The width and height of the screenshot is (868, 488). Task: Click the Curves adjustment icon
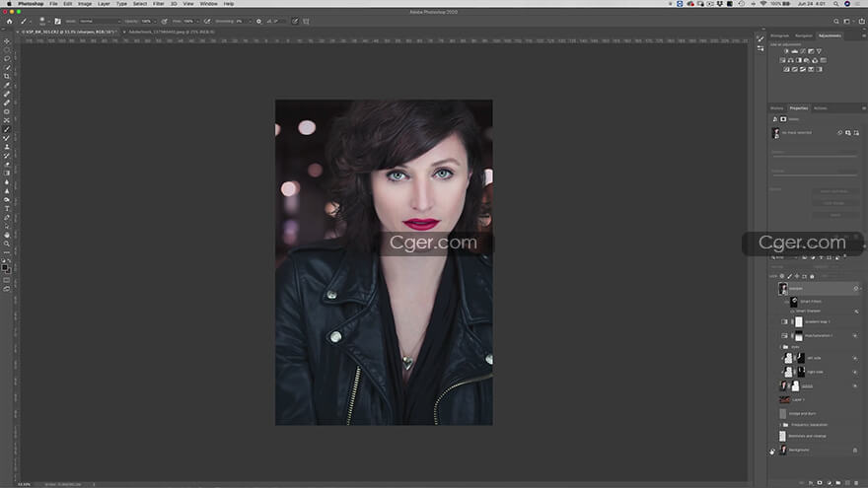803,51
